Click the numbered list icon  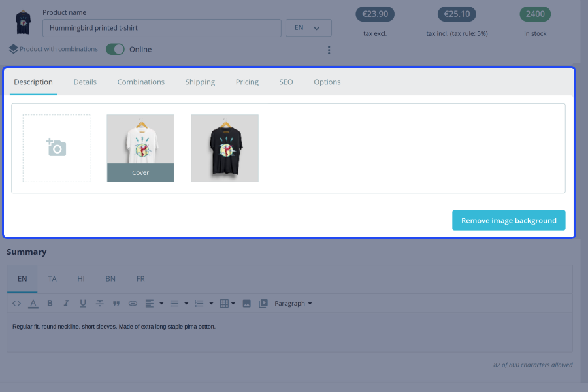199,303
